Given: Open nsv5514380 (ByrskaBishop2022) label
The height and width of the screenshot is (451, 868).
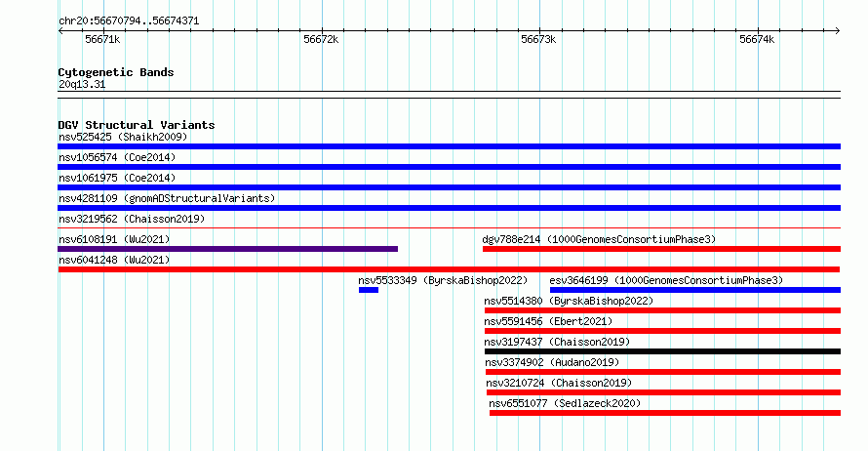Looking at the screenshot, I should 569,301.
